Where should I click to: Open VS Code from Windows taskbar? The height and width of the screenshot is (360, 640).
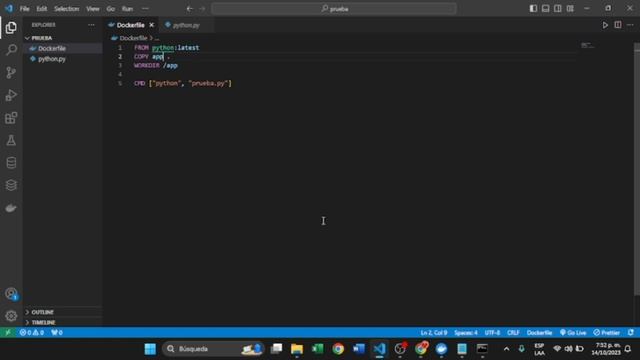coord(379,349)
